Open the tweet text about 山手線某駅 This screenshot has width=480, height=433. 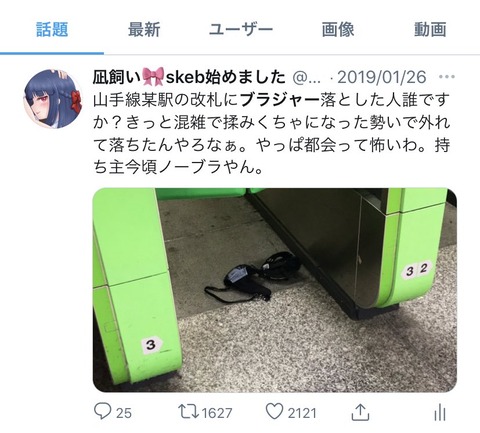272,133
